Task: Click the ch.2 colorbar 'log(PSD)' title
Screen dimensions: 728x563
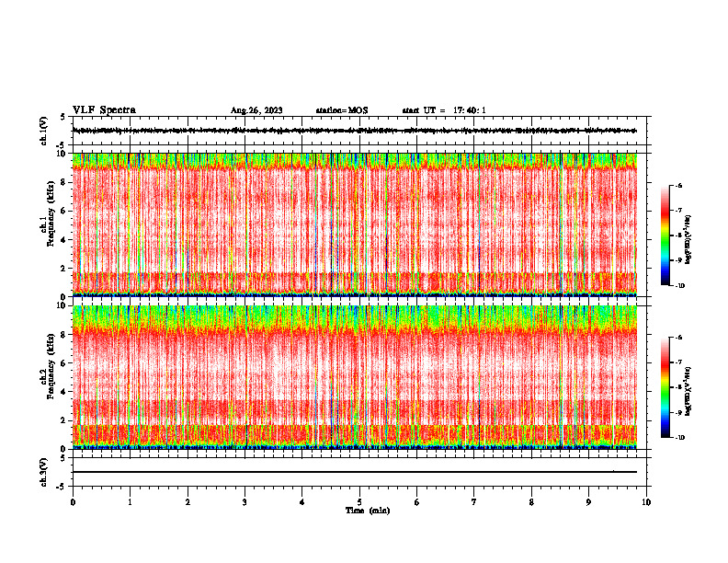Action: click(688, 391)
